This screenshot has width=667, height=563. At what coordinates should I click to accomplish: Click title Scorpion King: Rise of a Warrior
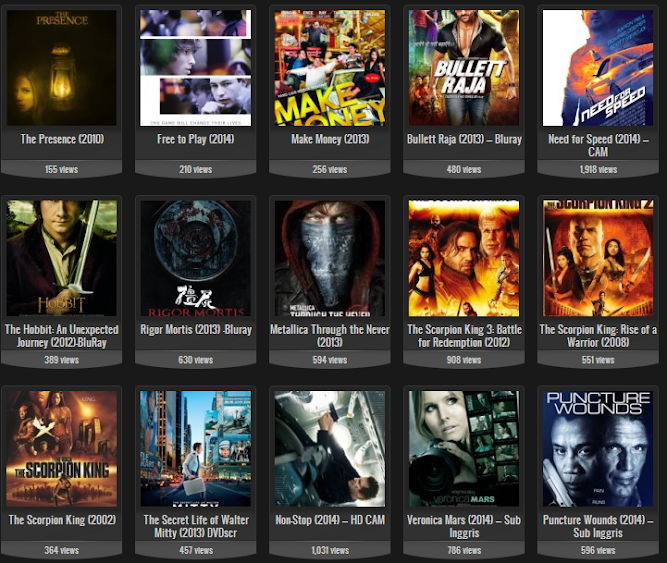[598, 336]
